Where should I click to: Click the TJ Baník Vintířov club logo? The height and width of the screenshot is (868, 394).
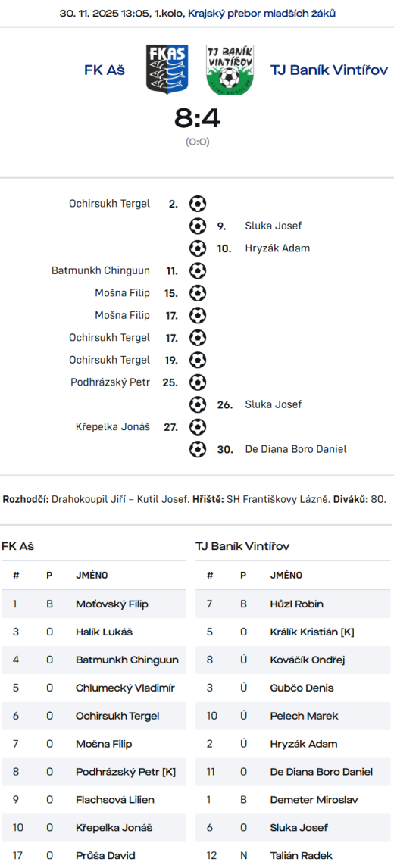[230, 70]
